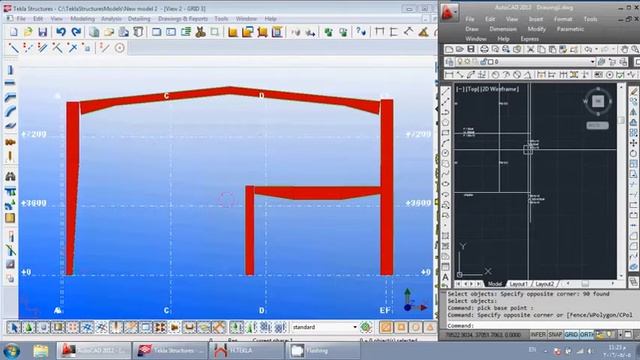640x360 pixels.
Task: Toggle triangle orange snap switch in Tekla toolbar
Action: pyautogui.click(x=430, y=327)
